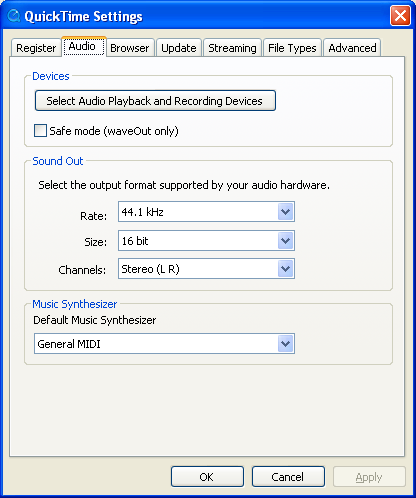The image size is (416, 498).
Task: Expand the Rate dropdown arrow
Action: [x=286, y=212]
